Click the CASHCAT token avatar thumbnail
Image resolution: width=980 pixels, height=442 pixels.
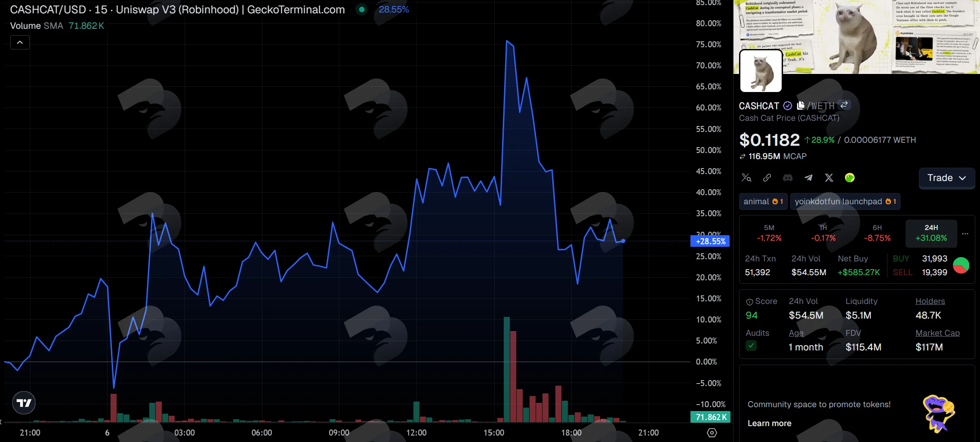(x=761, y=71)
